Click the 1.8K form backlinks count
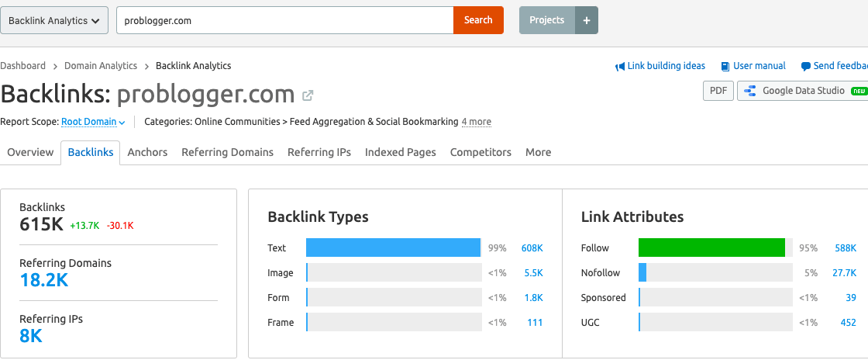This screenshot has height=360, width=868. (534, 298)
